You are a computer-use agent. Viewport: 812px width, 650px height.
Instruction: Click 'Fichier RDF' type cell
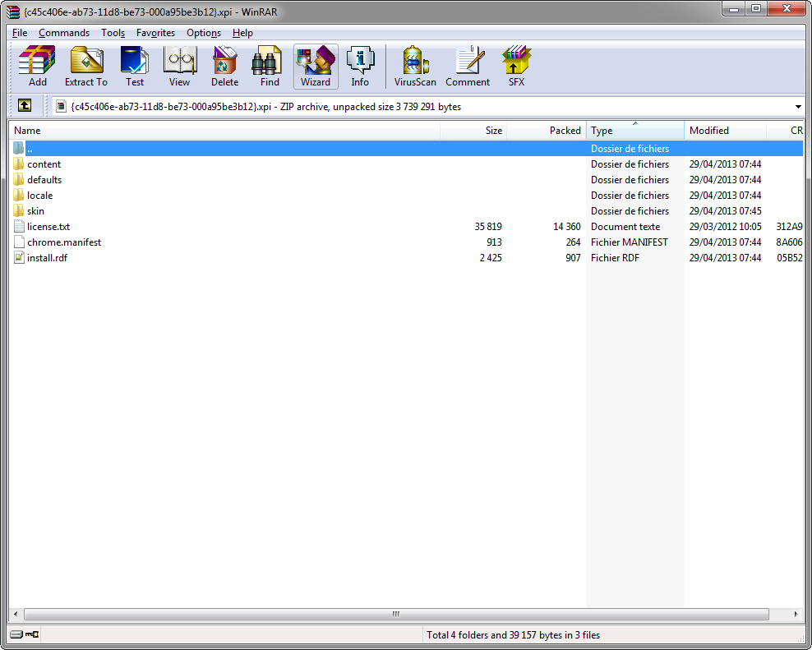tap(616, 257)
